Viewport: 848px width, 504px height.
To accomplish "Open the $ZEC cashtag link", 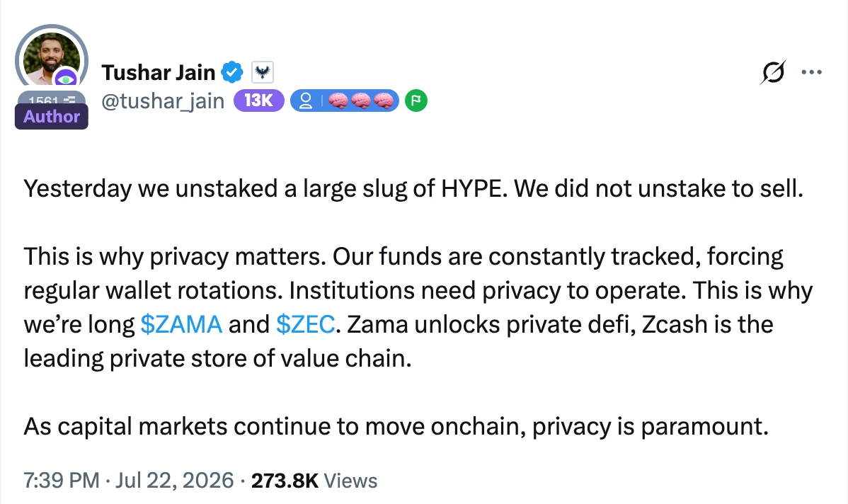I will [306, 324].
